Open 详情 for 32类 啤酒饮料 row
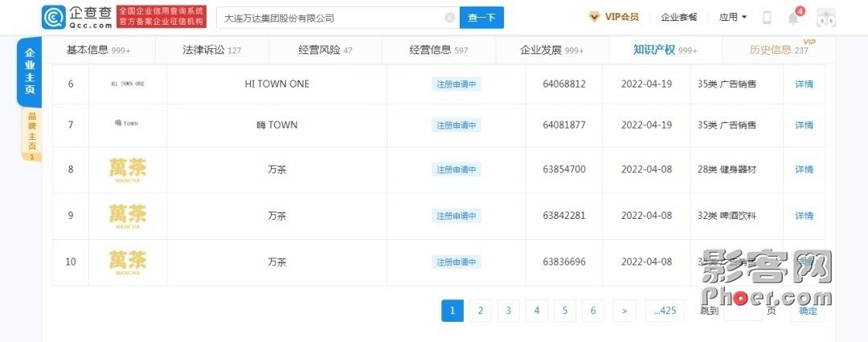Image resolution: width=868 pixels, height=342 pixels. 805,216
